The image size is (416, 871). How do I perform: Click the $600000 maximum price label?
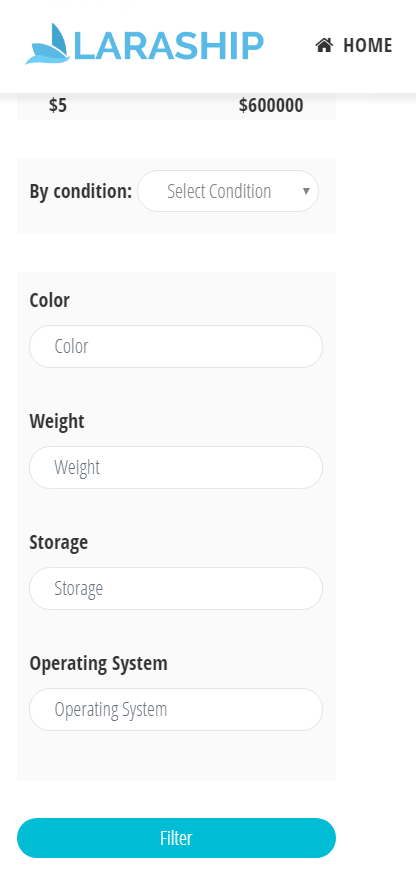point(271,106)
